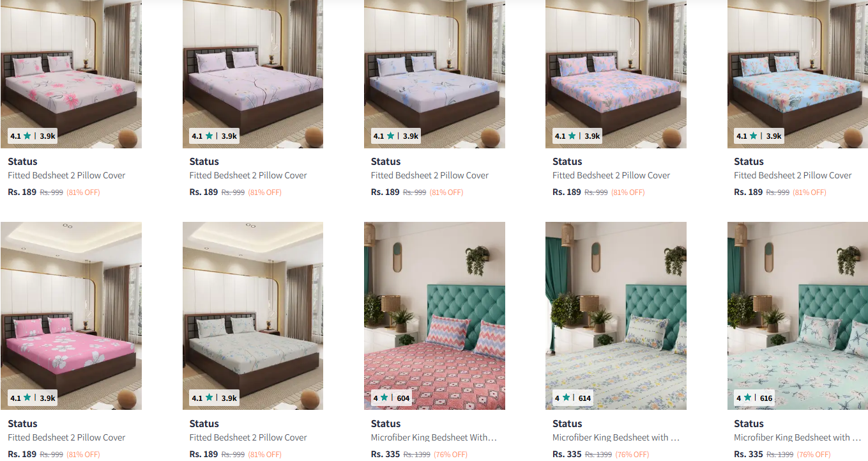The height and width of the screenshot is (461, 868).
Task: Click the 614 ratings badge star
Action: [566, 398]
